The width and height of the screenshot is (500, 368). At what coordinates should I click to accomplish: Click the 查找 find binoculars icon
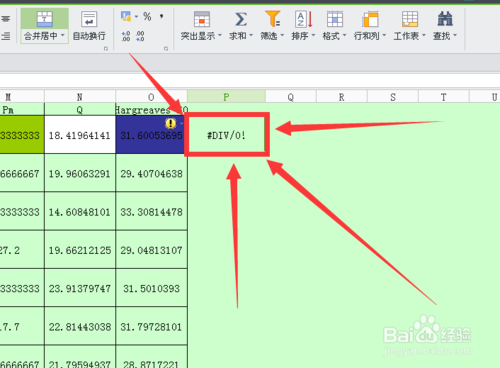pyautogui.click(x=445, y=19)
